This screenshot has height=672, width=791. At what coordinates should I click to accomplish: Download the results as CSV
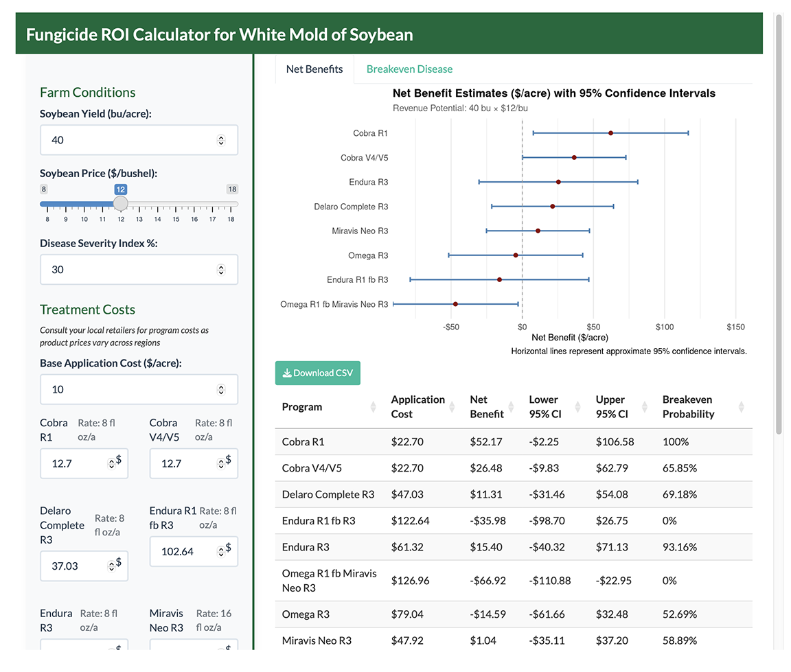pyautogui.click(x=318, y=373)
